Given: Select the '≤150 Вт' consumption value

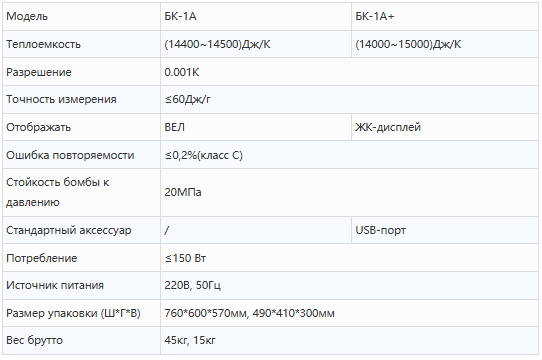Looking at the screenshot, I should tap(185, 258).
